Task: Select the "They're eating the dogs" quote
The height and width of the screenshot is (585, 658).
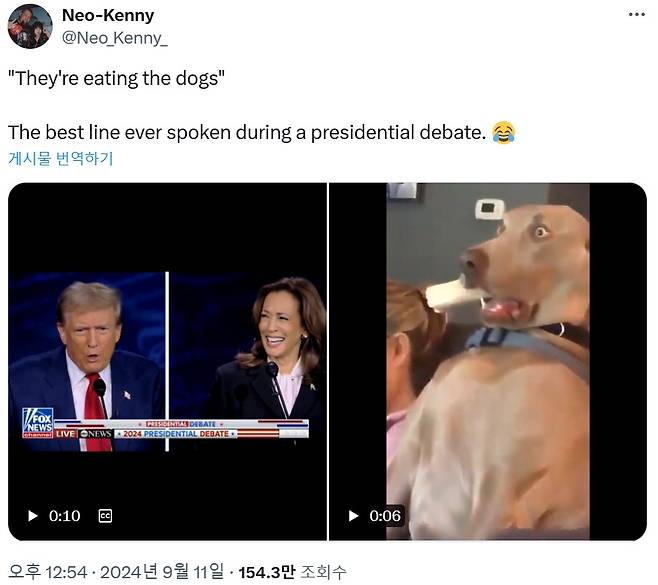Action: click(117, 78)
